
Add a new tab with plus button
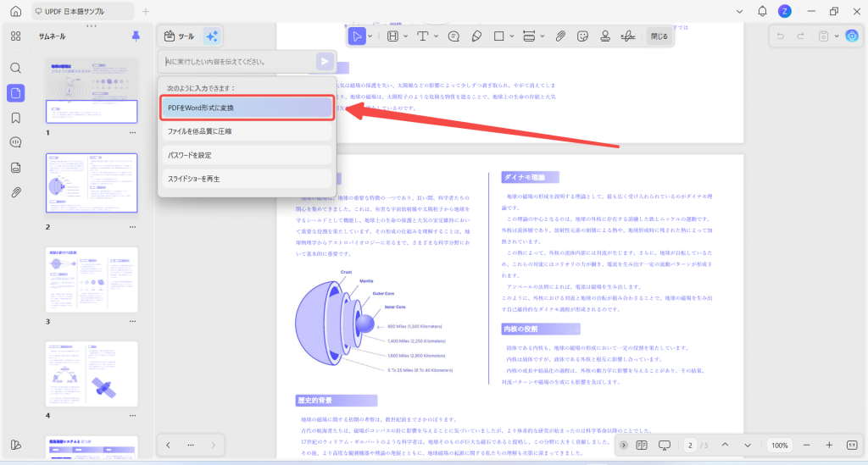[146, 11]
